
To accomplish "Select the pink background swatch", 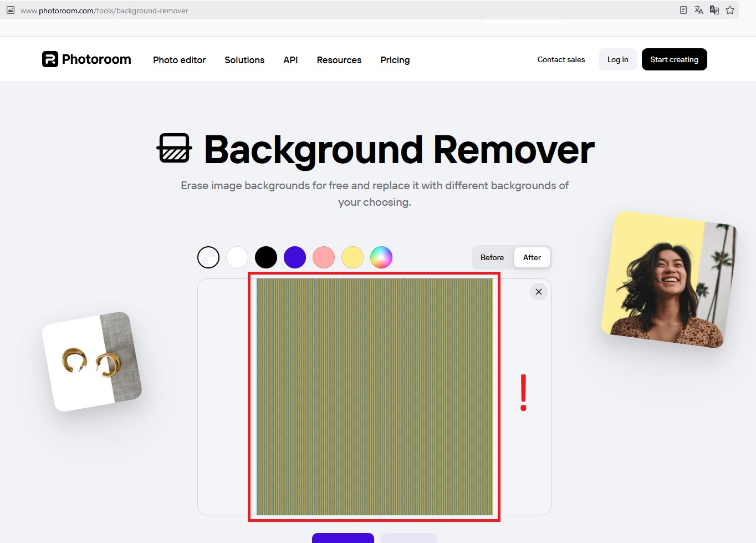I will point(324,257).
